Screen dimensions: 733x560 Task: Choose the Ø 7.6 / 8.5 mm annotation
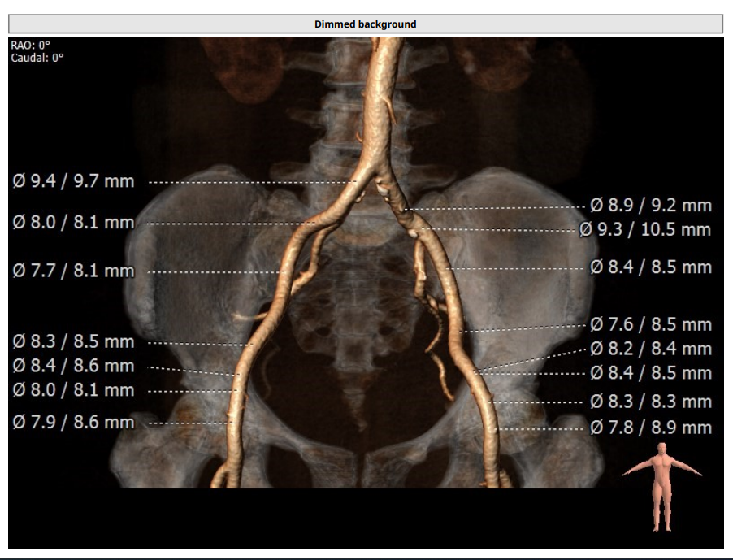coord(650,325)
